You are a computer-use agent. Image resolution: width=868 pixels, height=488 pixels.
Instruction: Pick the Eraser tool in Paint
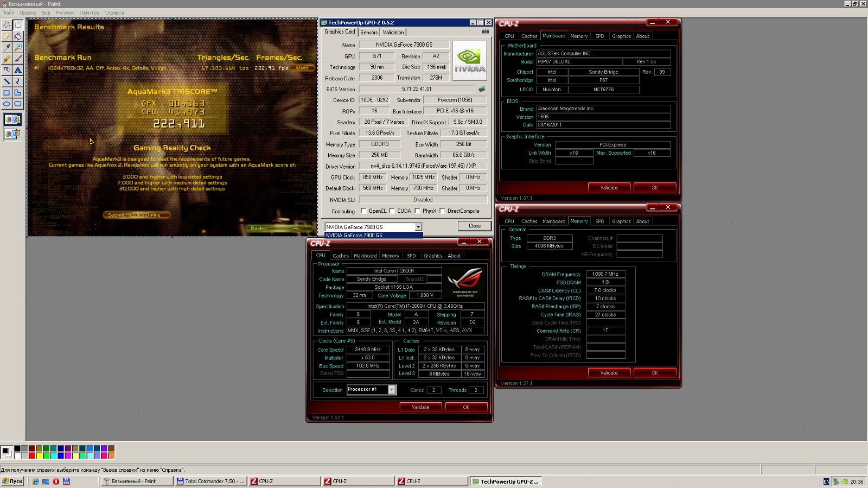click(x=7, y=36)
